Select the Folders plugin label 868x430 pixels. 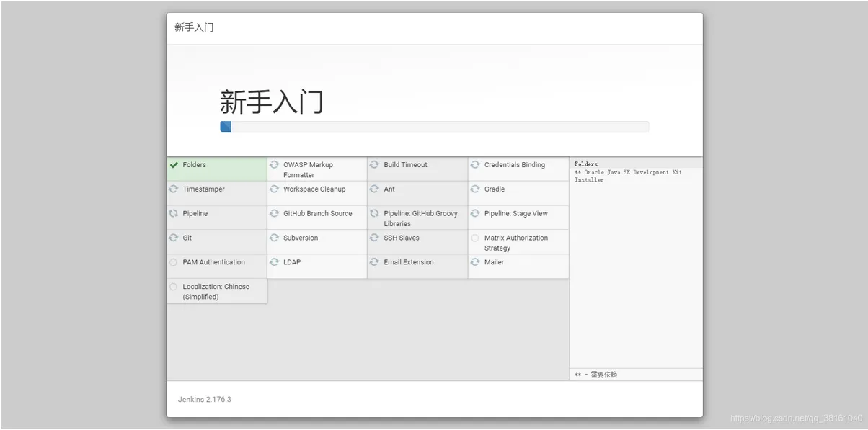point(194,165)
